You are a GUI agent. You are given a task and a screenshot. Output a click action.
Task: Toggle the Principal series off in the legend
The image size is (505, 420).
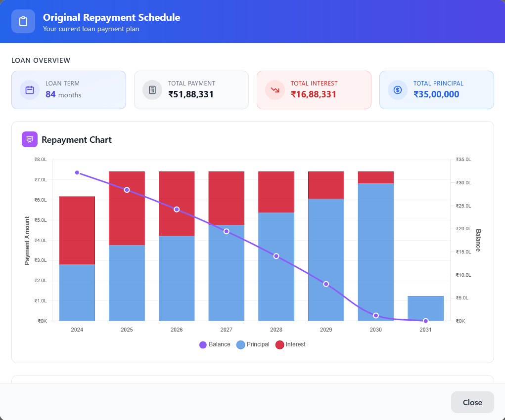coord(253,344)
